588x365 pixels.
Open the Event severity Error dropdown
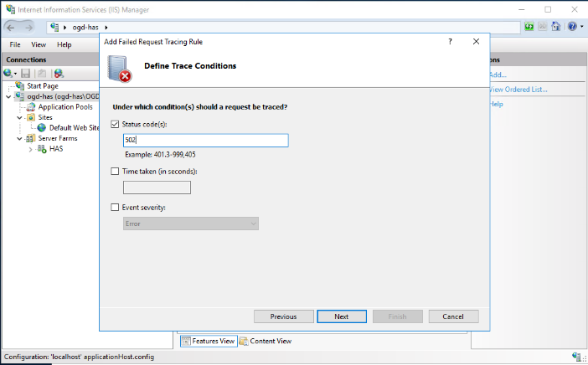point(191,224)
